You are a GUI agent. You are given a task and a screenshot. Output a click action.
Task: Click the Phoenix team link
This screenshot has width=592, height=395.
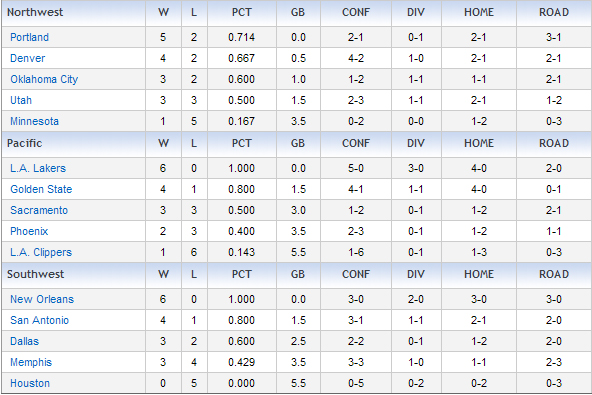[x=29, y=231]
